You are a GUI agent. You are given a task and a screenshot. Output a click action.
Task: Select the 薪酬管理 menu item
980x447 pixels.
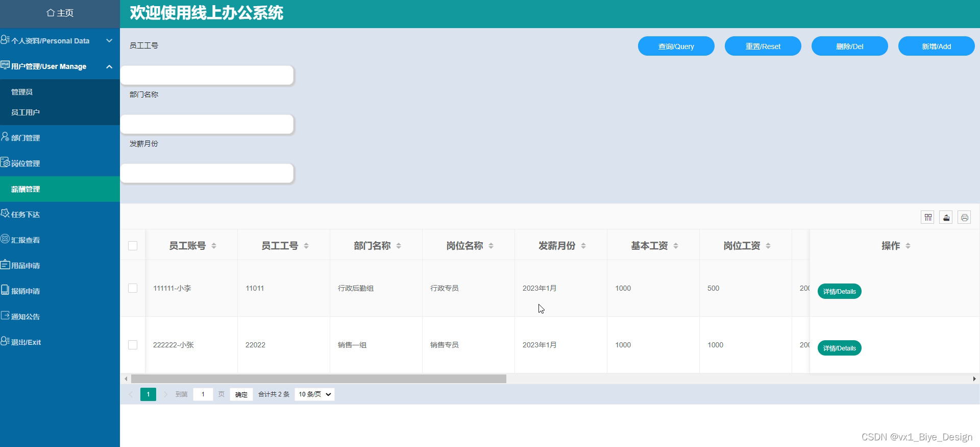(x=60, y=189)
